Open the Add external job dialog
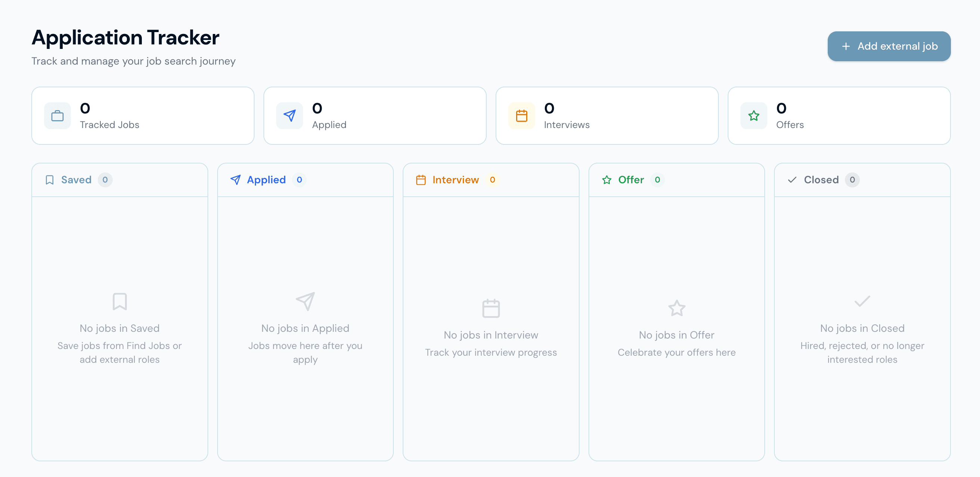 [889, 46]
